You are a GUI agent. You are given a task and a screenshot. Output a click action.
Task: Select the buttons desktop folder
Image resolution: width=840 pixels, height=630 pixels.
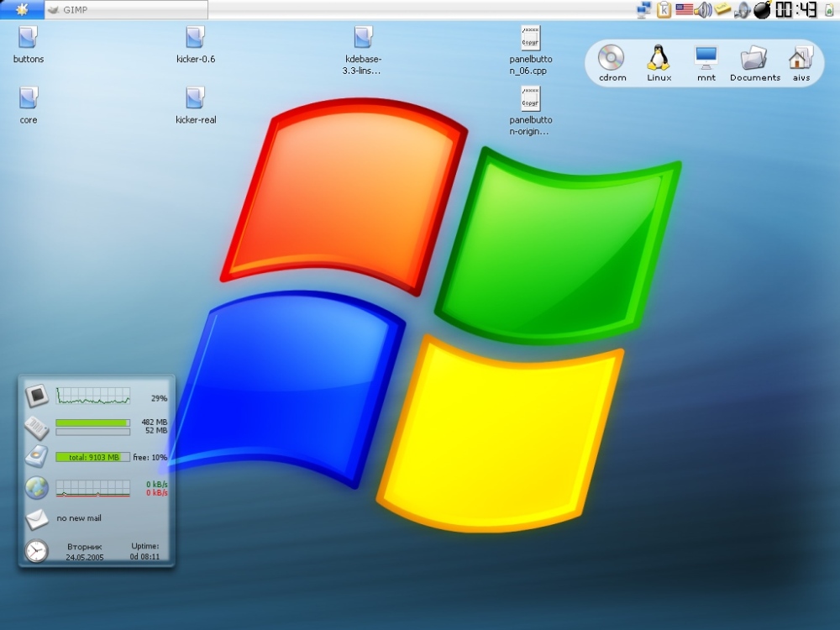(x=29, y=45)
